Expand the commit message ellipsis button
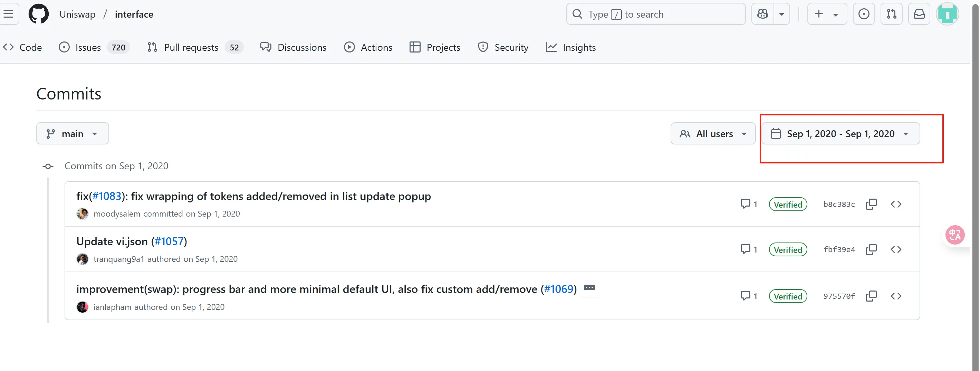Viewport: 980px width, 371px height. point(589,288)
